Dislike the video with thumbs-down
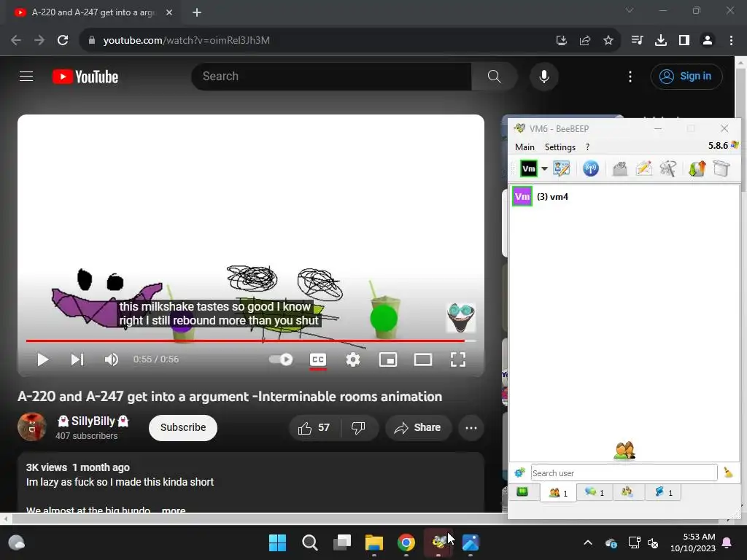 tap(358, 427)
